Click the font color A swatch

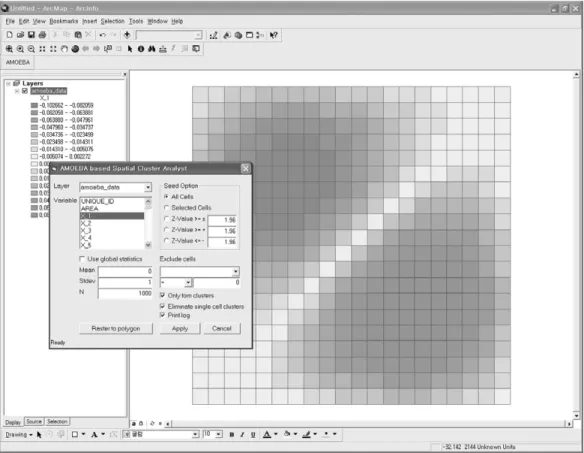(x=267, y=434)
